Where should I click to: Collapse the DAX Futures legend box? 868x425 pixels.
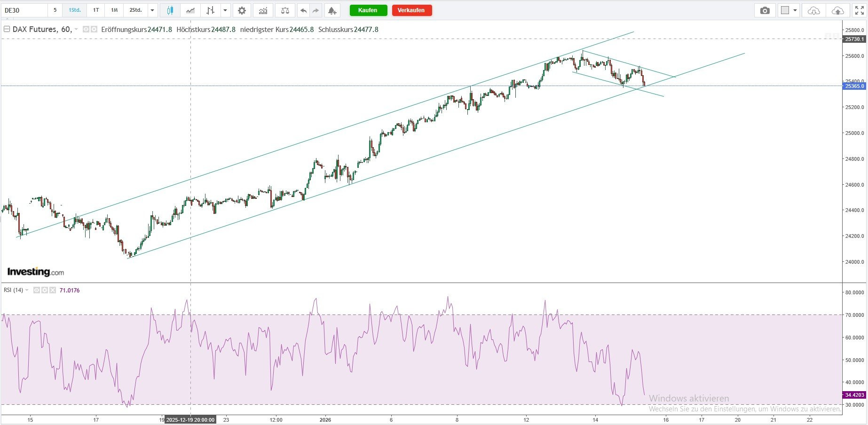click(7, 29)
